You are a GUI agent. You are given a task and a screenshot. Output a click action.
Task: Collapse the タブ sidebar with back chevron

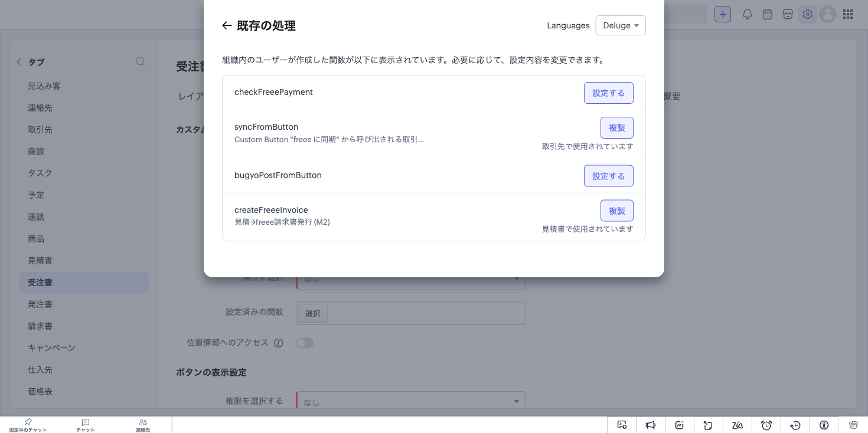[19, 62]
